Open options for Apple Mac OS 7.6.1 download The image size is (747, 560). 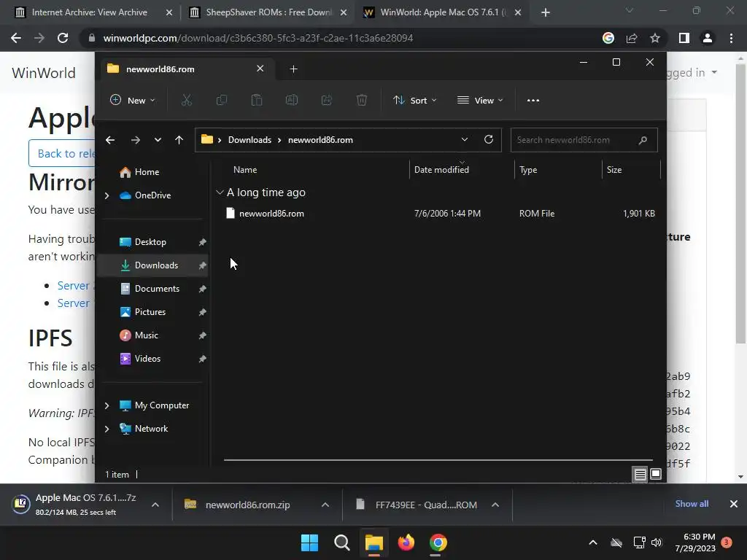coord(155,505)
